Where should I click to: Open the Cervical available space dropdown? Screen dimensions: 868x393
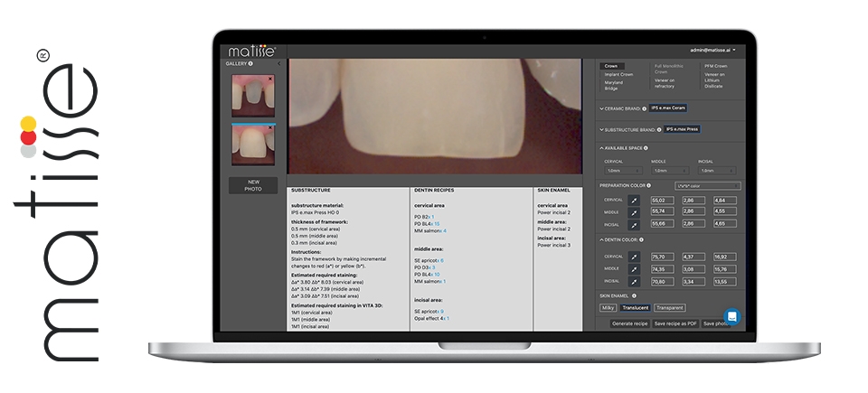(623, 171)
